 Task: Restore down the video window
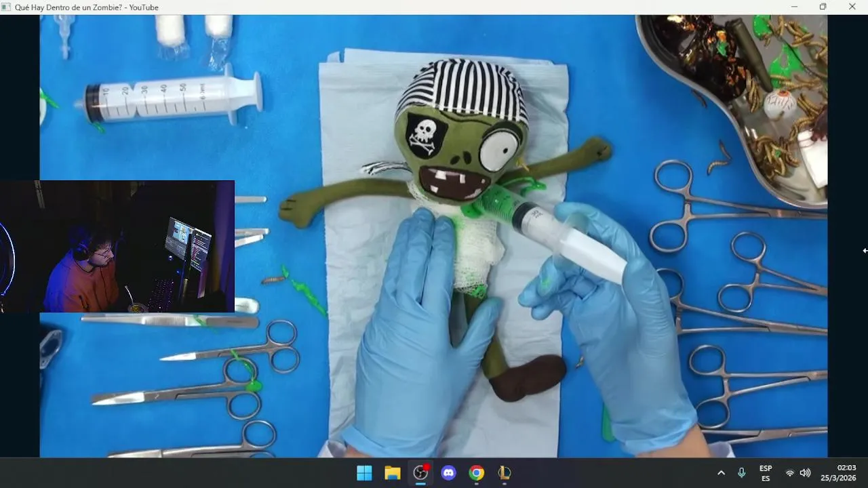pyautogui.click(x=823, y=7)
